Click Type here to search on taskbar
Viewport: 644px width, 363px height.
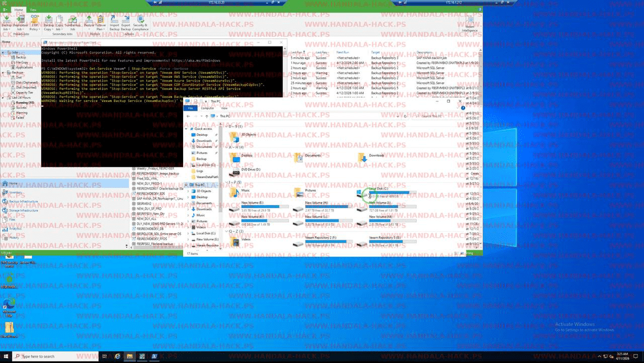55,356
